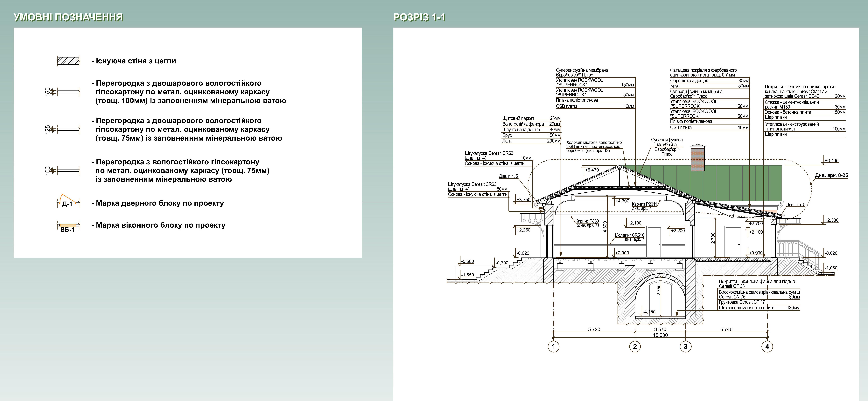
Task: Click the 125 partition legend symbol
Action: click(68, 129)
